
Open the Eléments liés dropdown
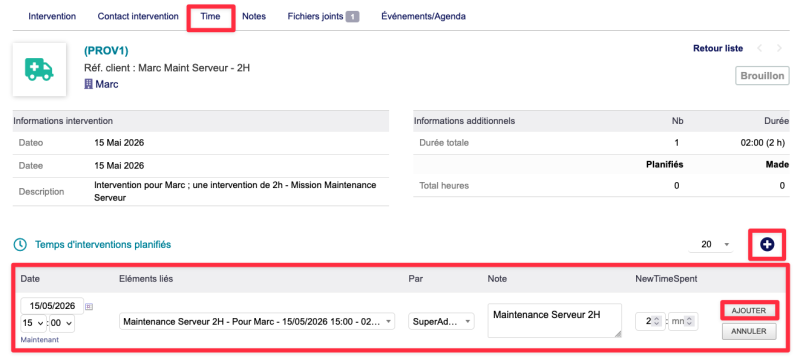pos(257,322)
